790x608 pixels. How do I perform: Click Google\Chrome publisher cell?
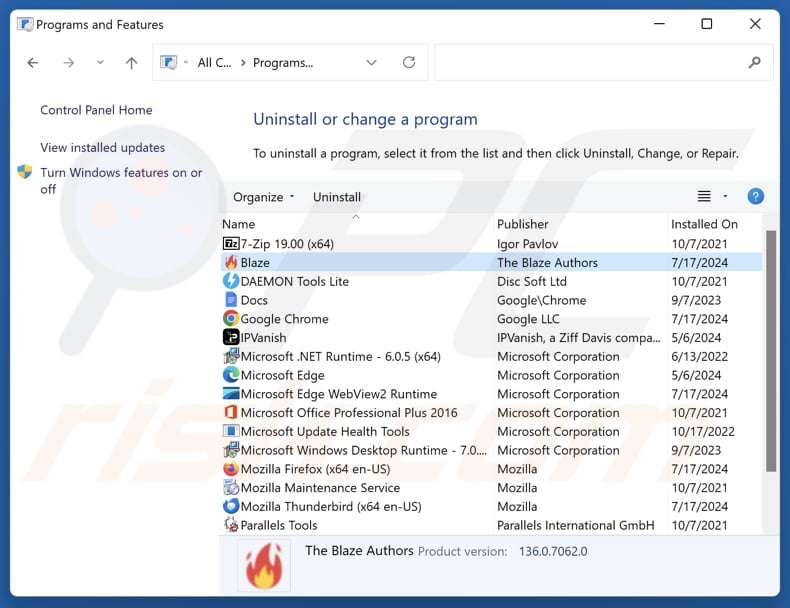pyautogui.click(x=542, y=300)
